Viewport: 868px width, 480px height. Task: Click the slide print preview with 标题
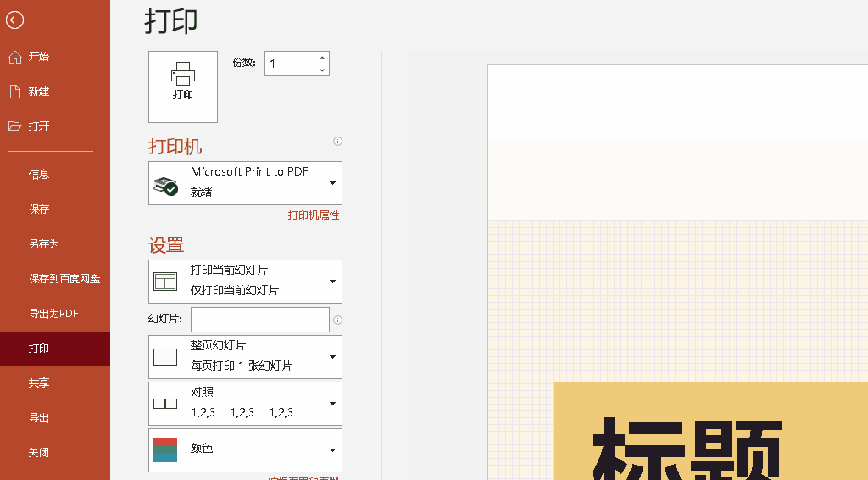[677, 272]
